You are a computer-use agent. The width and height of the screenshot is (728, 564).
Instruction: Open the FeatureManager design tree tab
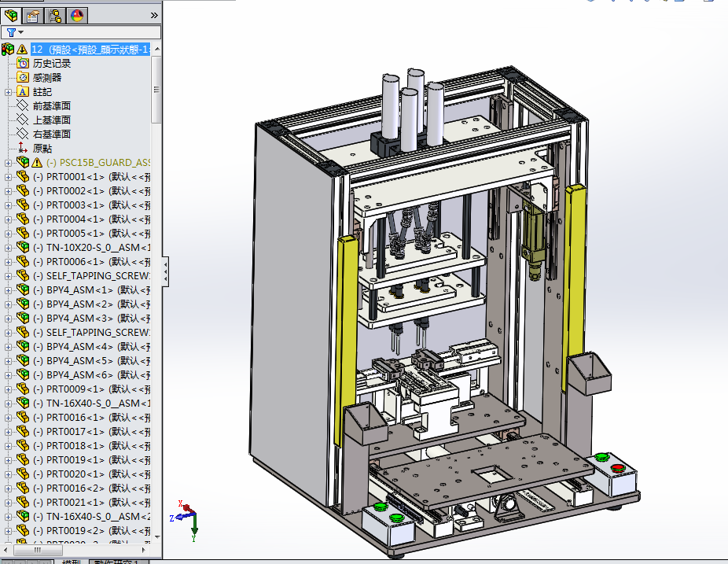click(12, 15)
